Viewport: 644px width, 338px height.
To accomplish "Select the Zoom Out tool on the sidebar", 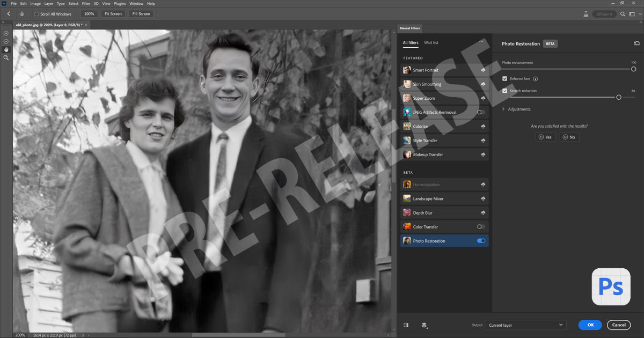I will click(x=6, y=41).
